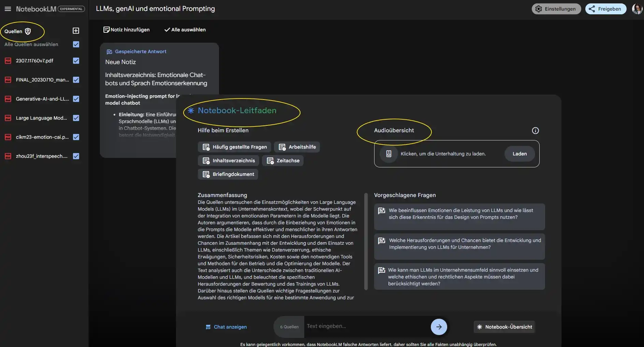Focus the Text eingeben chat input

pos(367,326)
